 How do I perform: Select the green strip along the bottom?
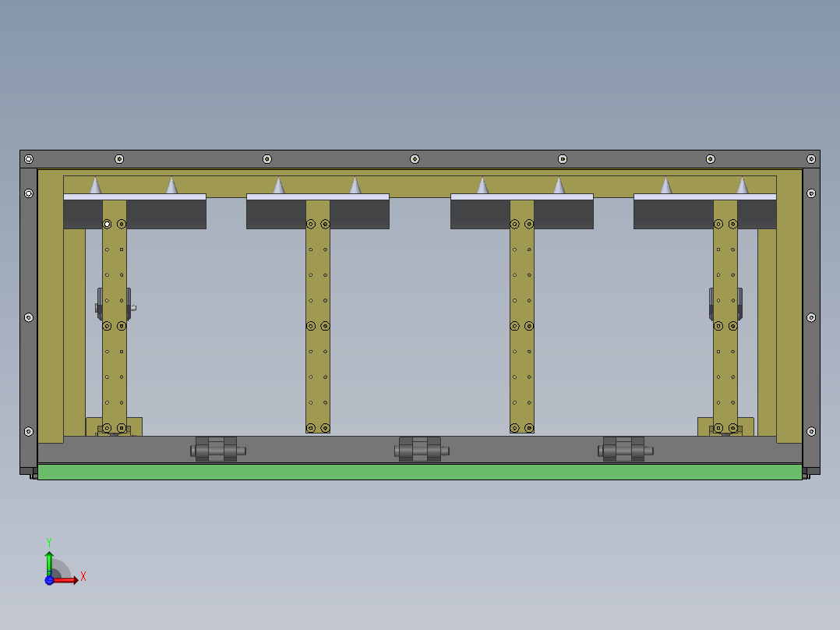(421, 471)
